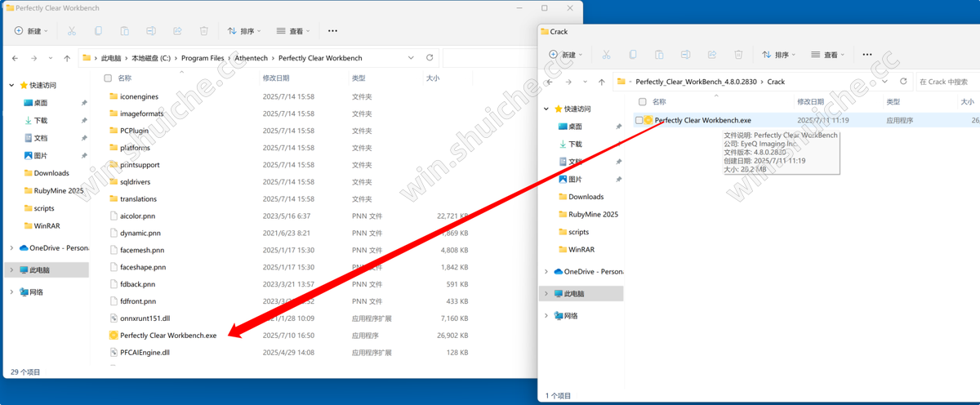Viewport: 980px width, 405px height.
Task: Click the cut icon in Crack window
Action: coord(606,55)
